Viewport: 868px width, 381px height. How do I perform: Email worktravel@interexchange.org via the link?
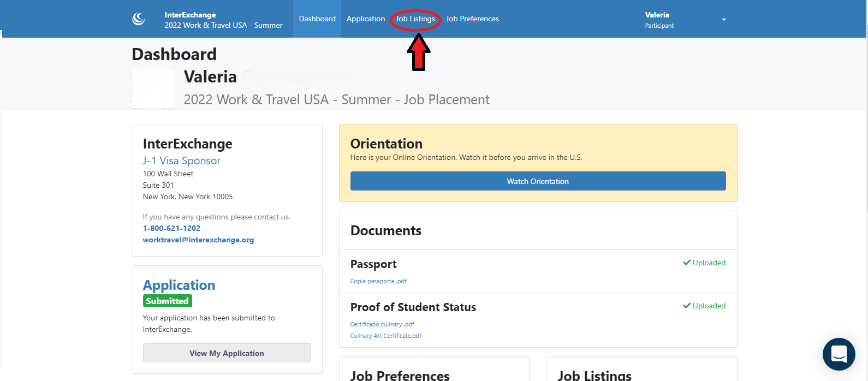198,240
